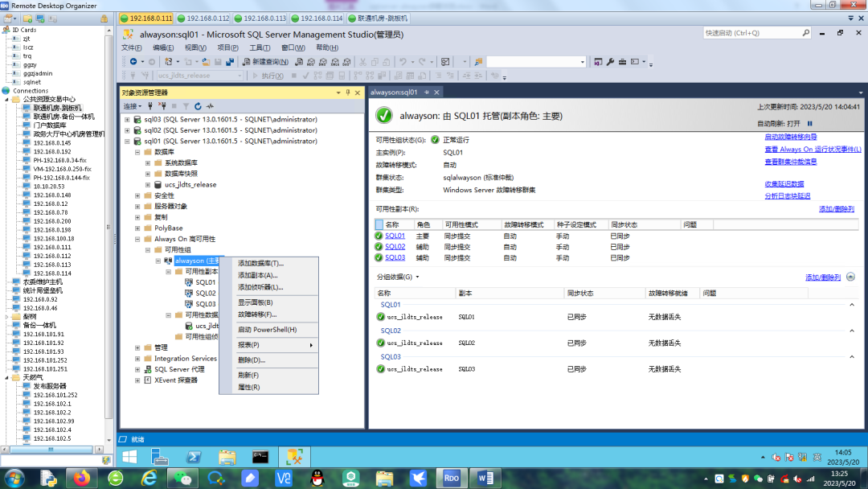Click 收集延迟数据 link
This screenshot has height=489, width=868.
(784, 184)
